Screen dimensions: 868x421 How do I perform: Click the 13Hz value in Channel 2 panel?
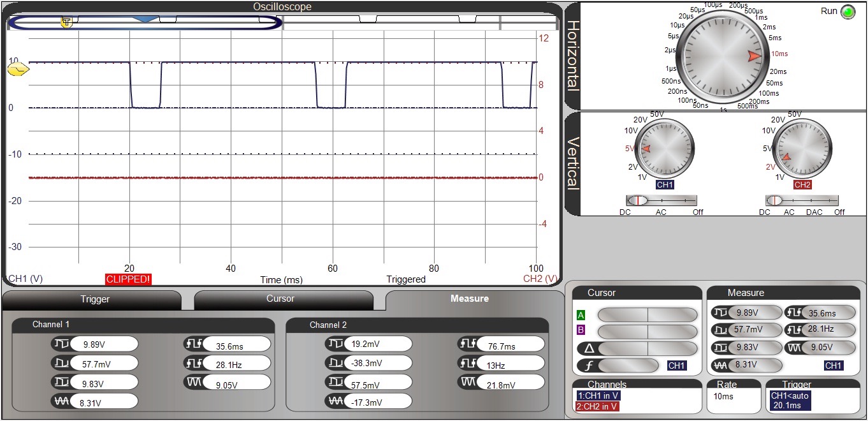coord(510,364)
